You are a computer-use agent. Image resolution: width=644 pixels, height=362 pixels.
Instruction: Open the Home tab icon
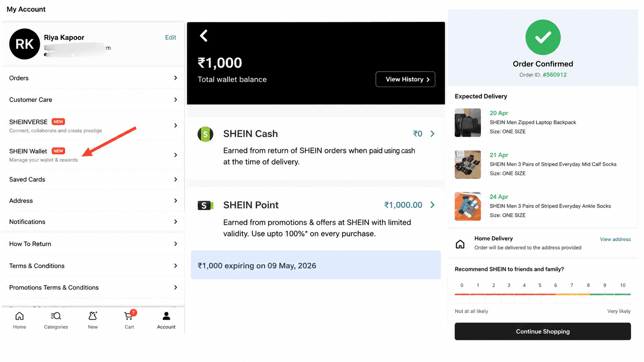pyautogui.click(x=19, y=316)
